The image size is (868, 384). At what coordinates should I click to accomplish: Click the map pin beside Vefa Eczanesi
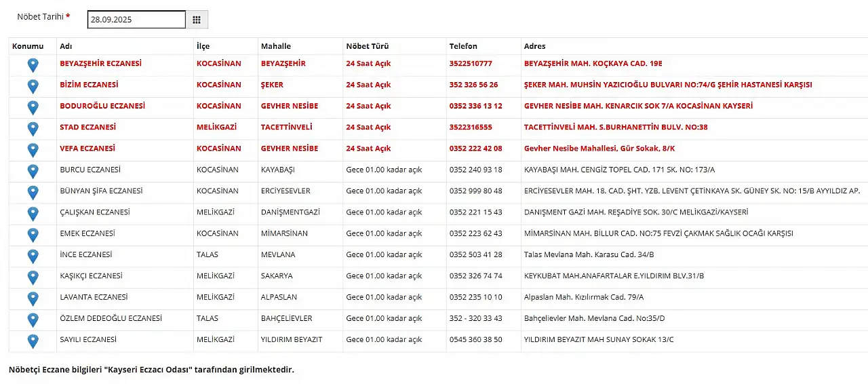[33, 149]
